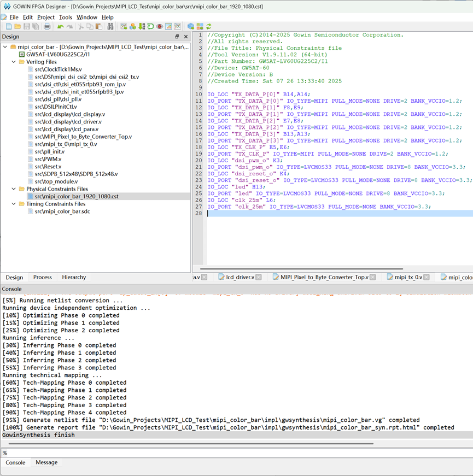Viewport: 473px width, 476px height.
Task: Close the lcd_driver.v tab
Action: click(x=259, y=277)
